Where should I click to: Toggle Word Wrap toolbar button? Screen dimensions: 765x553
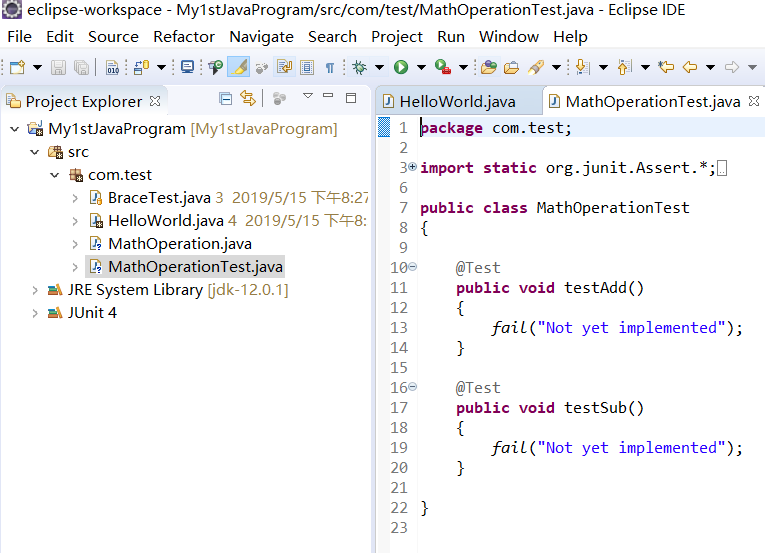tap(284, 67)
